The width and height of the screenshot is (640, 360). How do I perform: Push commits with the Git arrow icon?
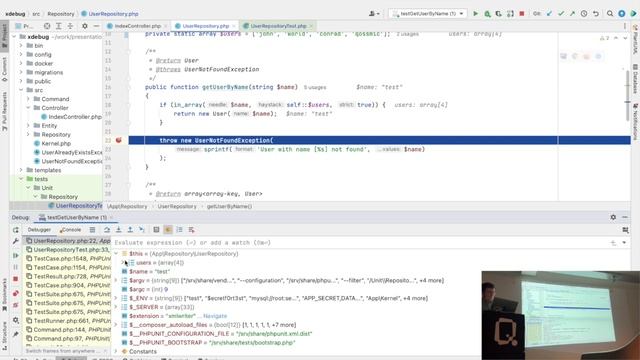(x=572, y=13)
